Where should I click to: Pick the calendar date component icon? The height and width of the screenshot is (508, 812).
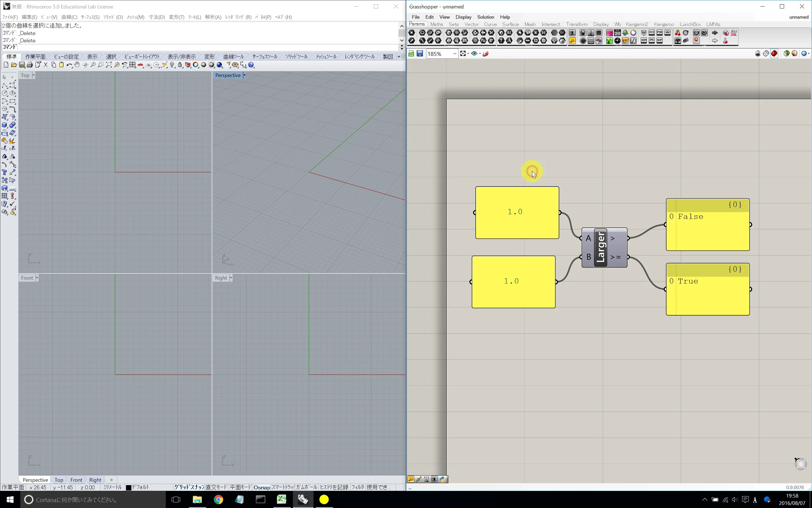[617, 33]
